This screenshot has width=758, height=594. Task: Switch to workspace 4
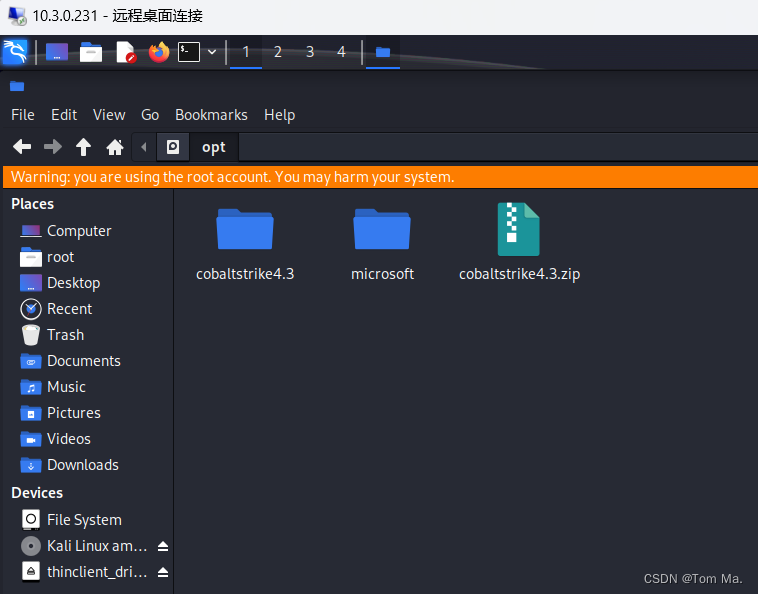[x=341, y=52]
